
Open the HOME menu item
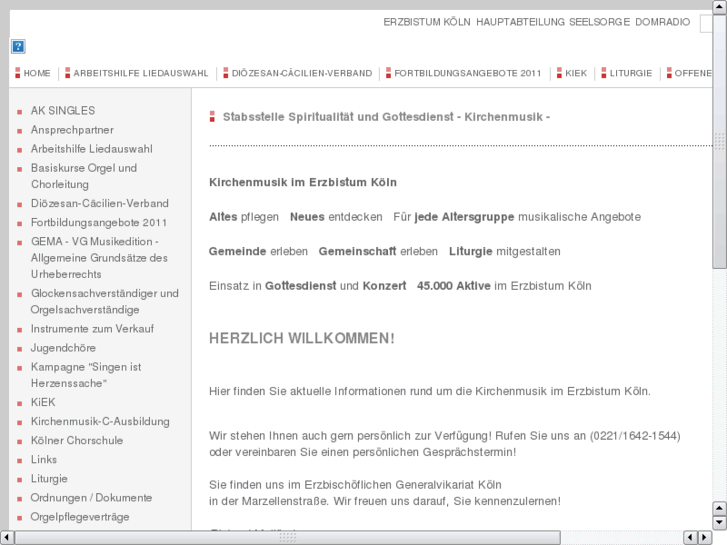pos(37,73)
